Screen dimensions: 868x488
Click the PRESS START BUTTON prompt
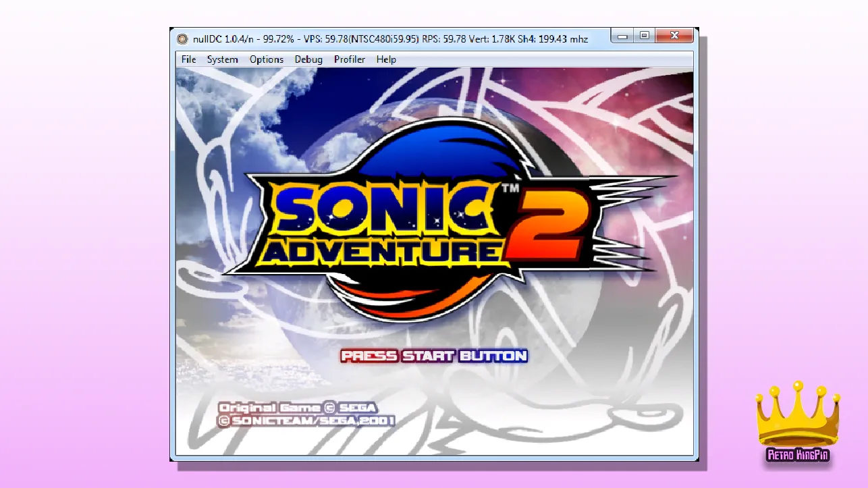coord(434,356)
